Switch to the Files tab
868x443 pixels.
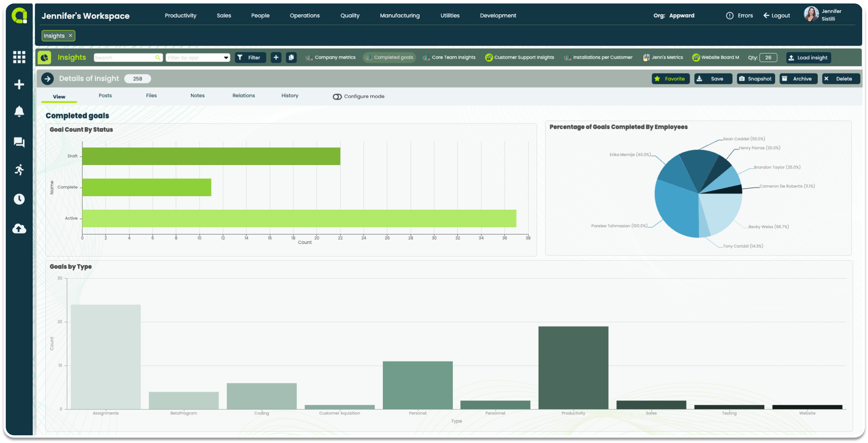click(151, 96)
